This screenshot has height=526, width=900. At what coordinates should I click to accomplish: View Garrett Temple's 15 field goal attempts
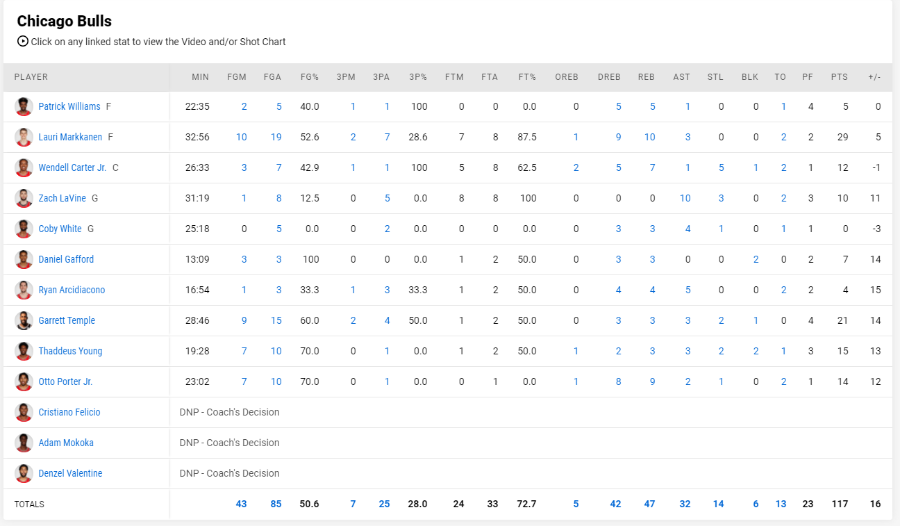(276, 320)
